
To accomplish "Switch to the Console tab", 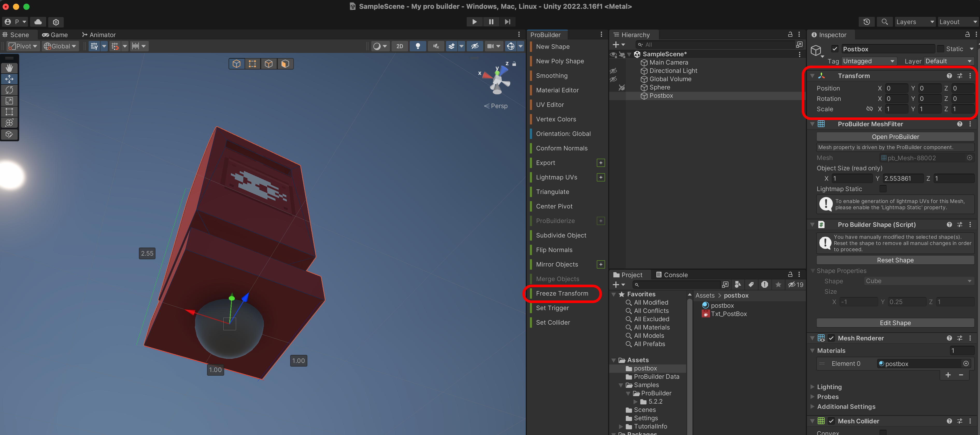I will pos(671,275).
